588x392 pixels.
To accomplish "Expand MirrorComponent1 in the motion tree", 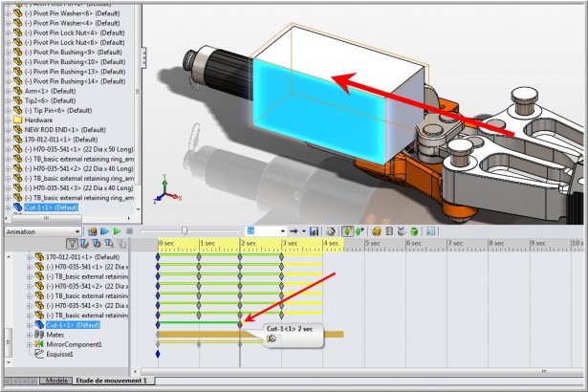I will tap(30, 344).
